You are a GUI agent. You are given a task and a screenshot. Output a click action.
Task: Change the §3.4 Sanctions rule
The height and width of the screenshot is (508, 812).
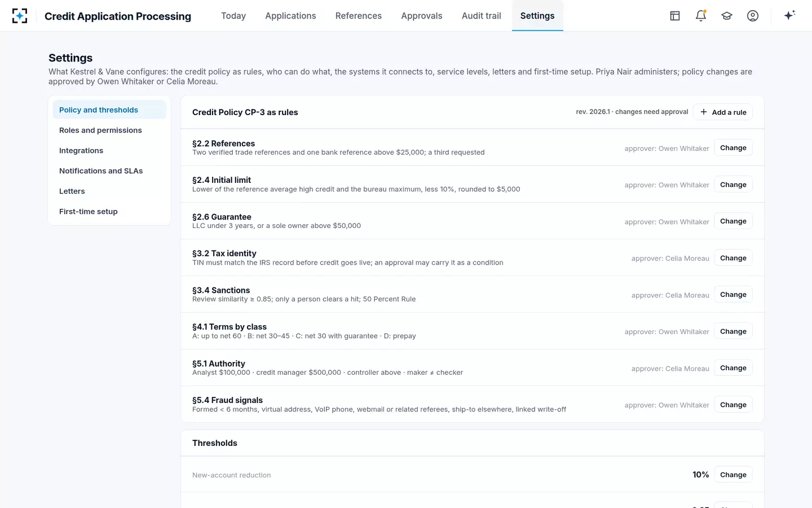coord(733,295)
